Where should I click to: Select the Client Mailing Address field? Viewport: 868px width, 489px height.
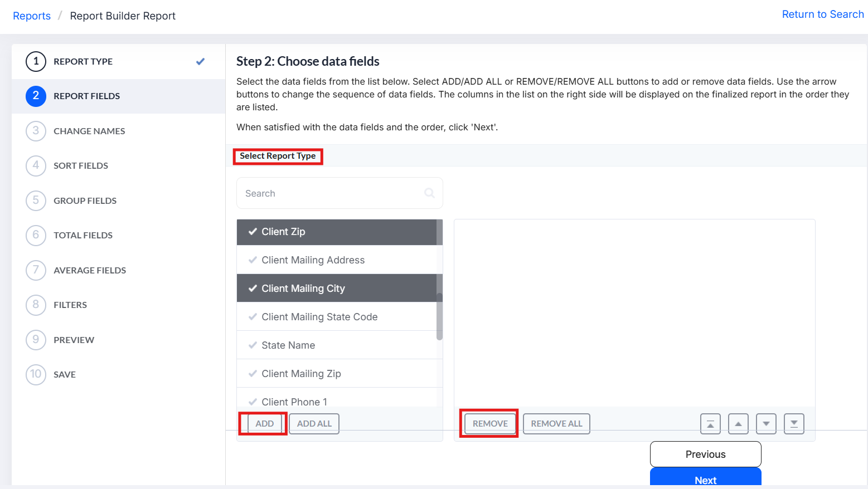[337, 260]
